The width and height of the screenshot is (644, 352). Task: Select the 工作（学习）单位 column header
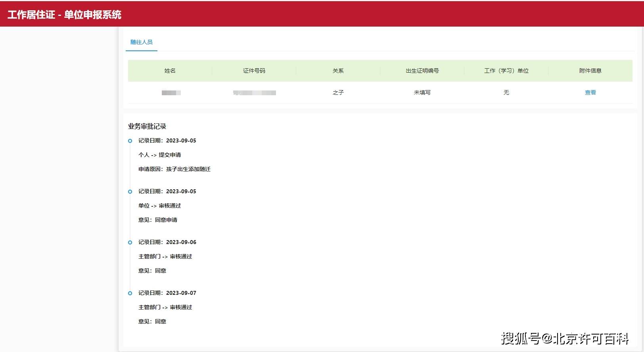pos(506,71)
